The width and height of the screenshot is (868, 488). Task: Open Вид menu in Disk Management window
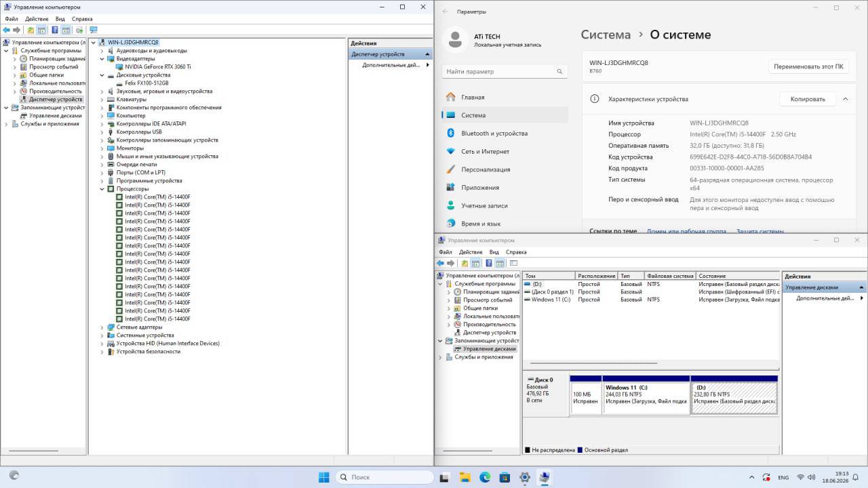(494, 252)
